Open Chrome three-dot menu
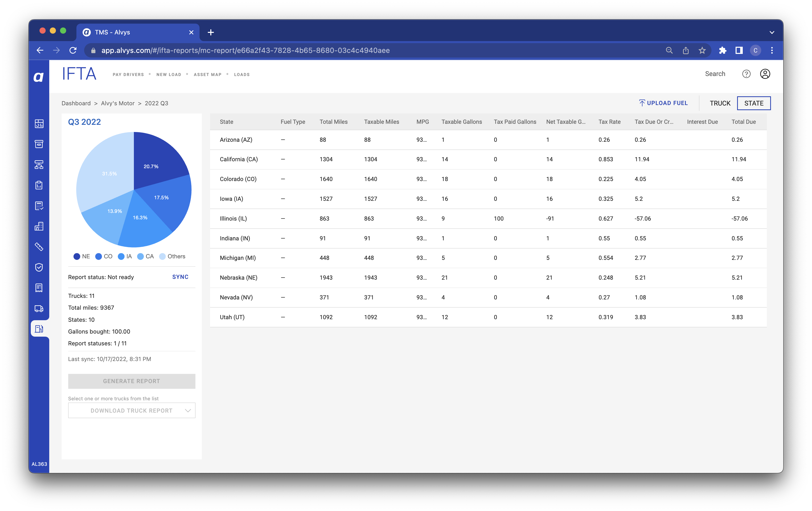 771,50
